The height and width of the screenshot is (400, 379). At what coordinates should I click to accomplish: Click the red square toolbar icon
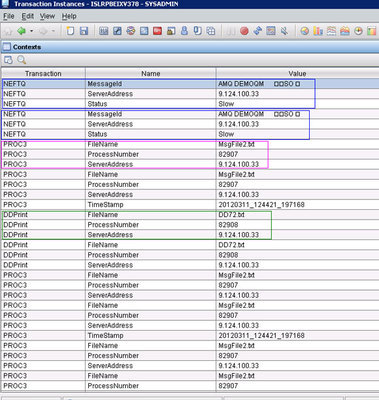pos(157,31)
